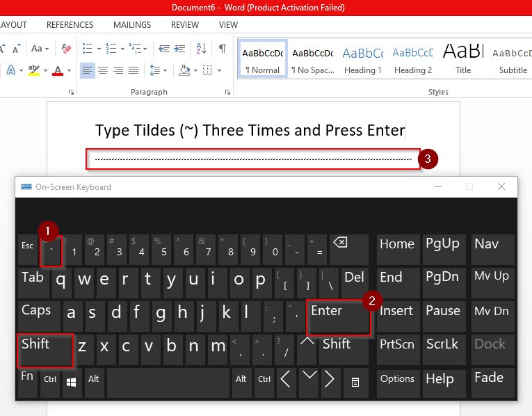
Task: Click the Multilevel List icon
Action: (x=135, y=49)
